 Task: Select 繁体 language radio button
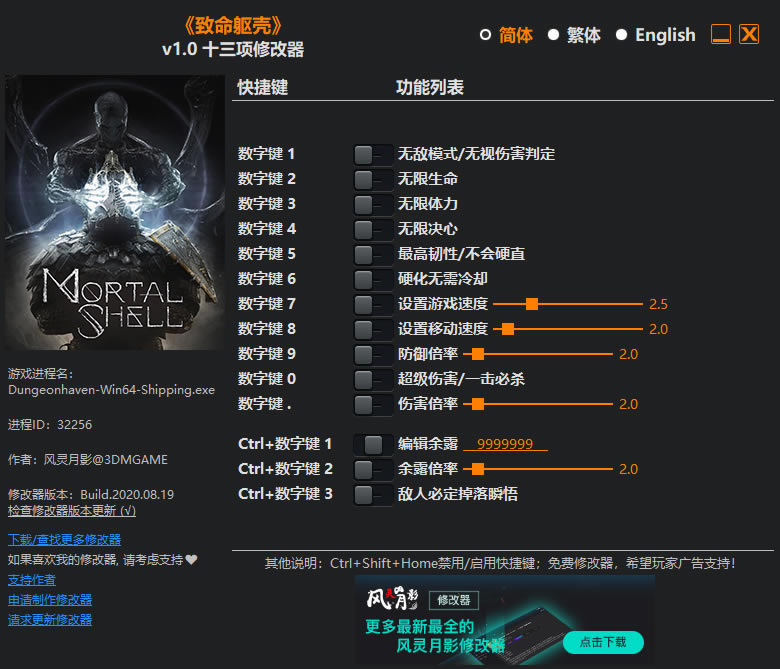[553, 35]
